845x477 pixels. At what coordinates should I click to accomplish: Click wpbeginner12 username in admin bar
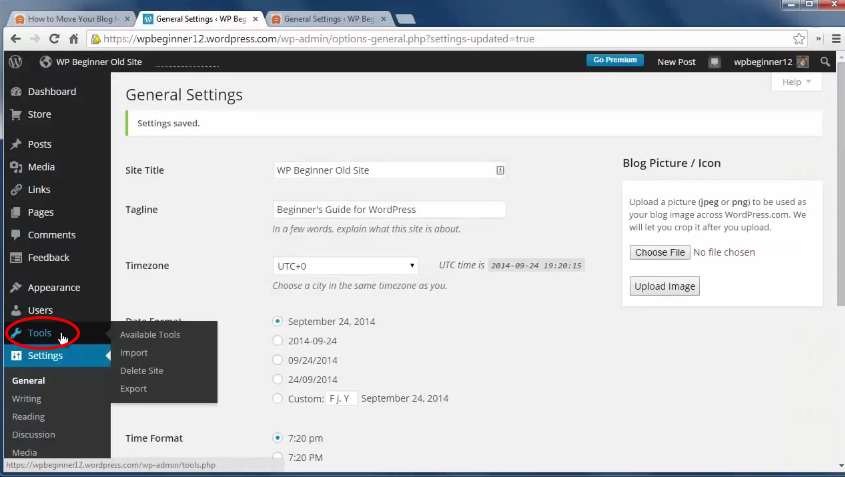(x=763, y=62)
